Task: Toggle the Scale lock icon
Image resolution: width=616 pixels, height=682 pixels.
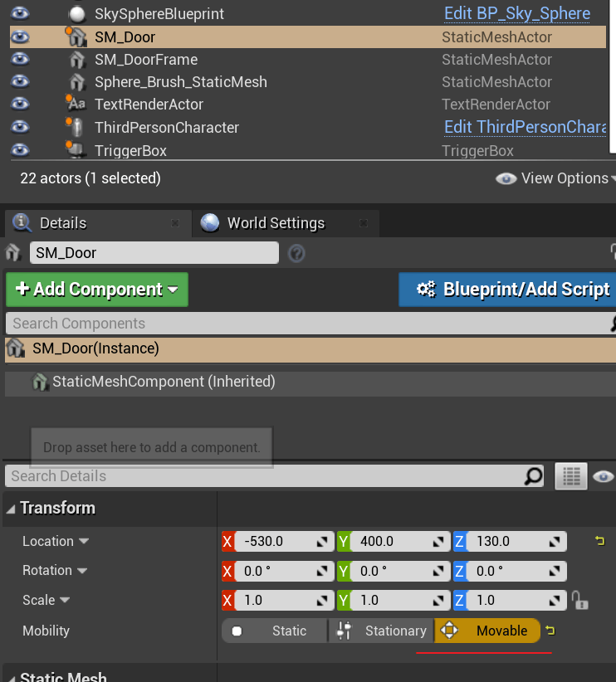Action: [x=579, y=600]
